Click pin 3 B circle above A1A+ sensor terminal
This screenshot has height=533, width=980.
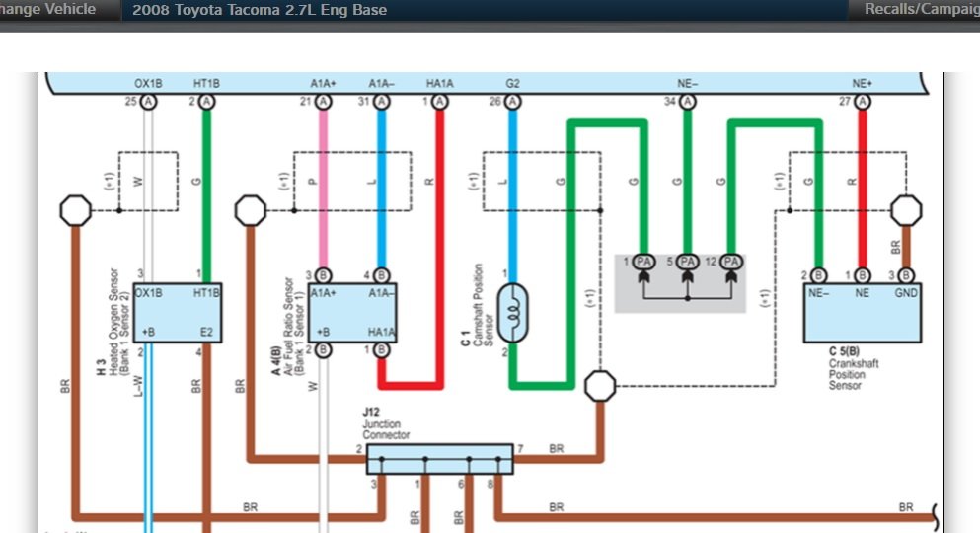[x=323, y=275]
